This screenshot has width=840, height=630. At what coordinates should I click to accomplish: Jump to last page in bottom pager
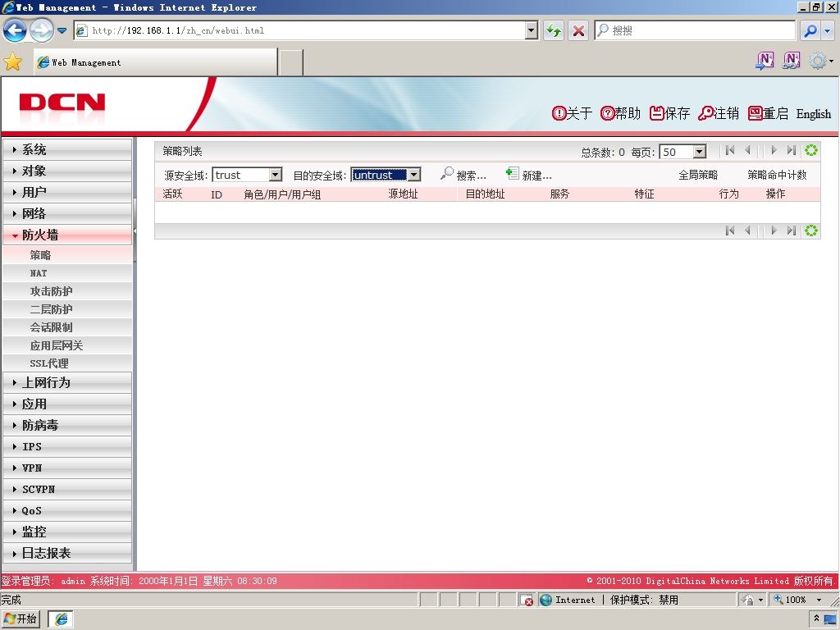click(792, 231)
